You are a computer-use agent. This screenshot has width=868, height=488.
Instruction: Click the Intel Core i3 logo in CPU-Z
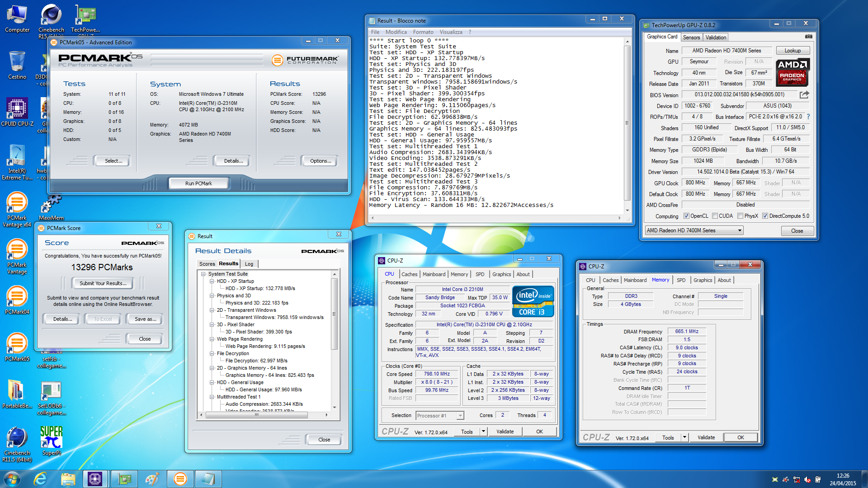click(x=533, y=301)
